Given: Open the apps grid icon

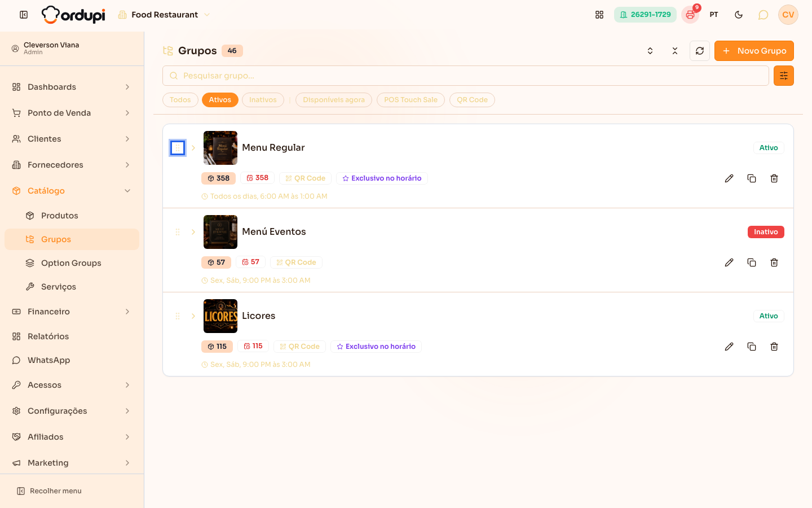Looking at the screenshot, I should point(599,15).
